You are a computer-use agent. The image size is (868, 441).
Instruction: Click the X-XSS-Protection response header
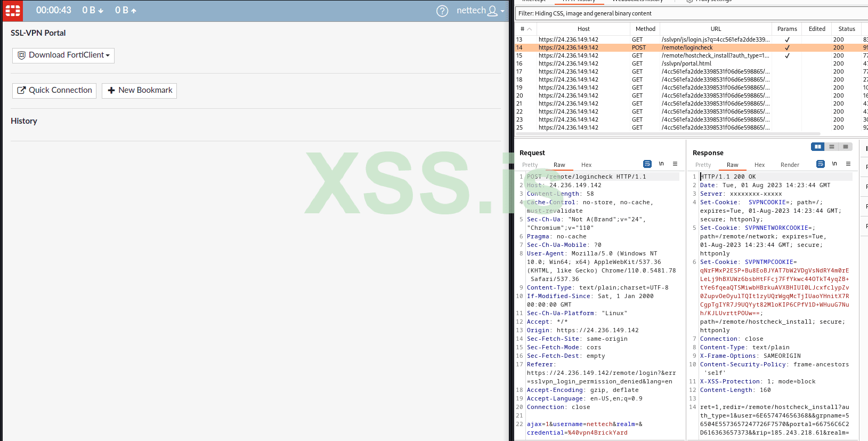758,381
